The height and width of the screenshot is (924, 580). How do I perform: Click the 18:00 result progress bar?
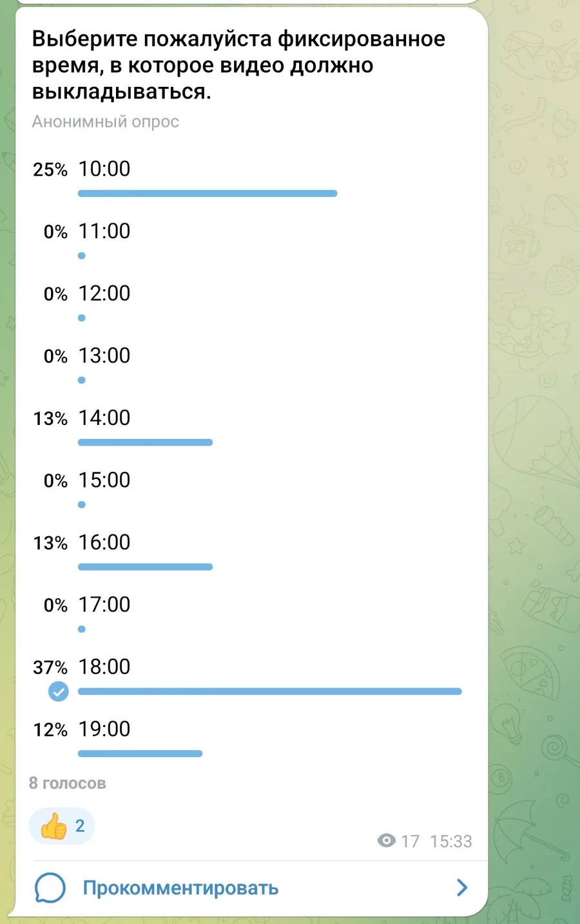pyautogui.click(x=270, y=692)
